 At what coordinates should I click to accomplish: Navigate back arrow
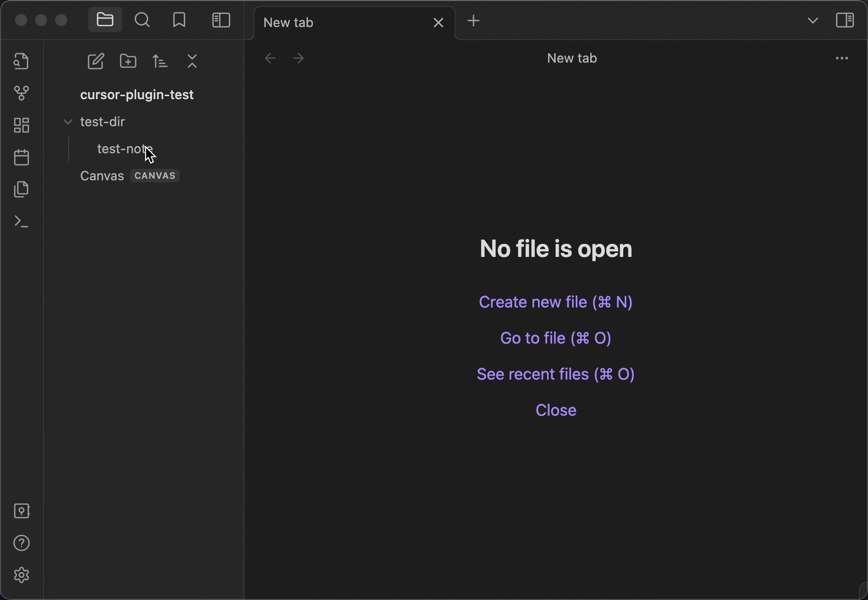(x=270, y=58)
